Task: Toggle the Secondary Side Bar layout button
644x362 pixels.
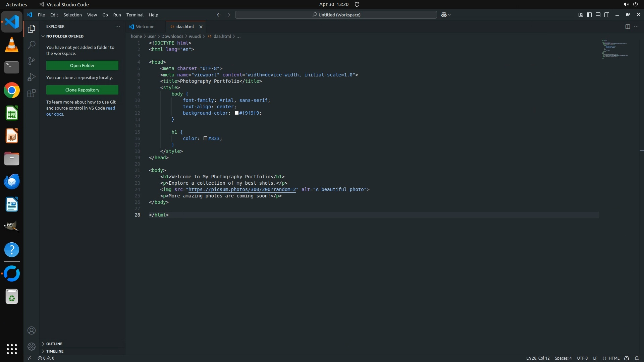Action: point(607,15)
